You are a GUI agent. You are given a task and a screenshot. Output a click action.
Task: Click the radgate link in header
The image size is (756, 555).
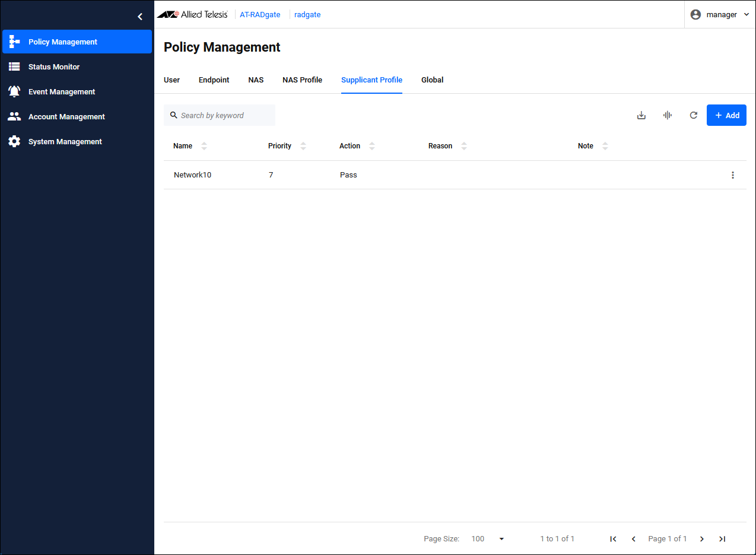click(x=307, y=15)
